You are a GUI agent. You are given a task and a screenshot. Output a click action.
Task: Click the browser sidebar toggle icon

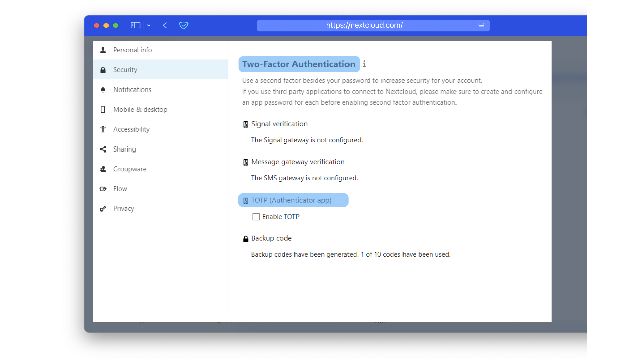136,25
